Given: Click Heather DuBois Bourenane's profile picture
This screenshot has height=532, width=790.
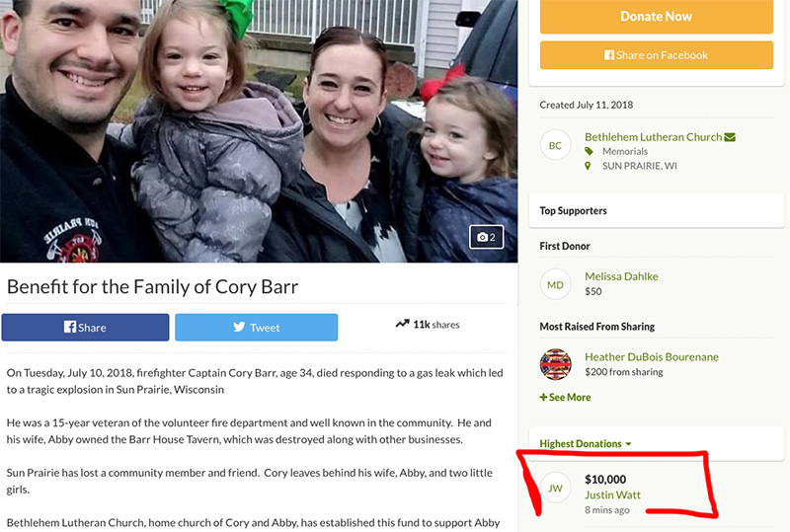Looking at the screenshot, I should point(555,364).
